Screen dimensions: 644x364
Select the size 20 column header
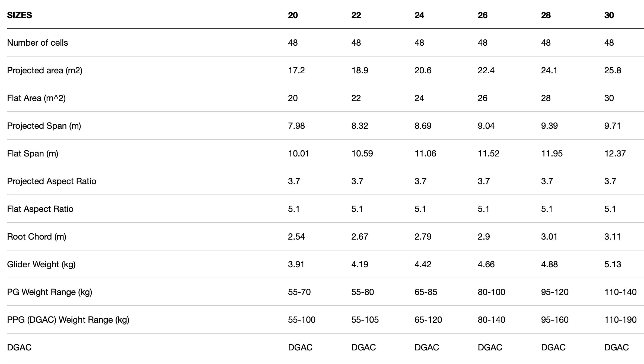pyautogui.click(x=293, y=15)
